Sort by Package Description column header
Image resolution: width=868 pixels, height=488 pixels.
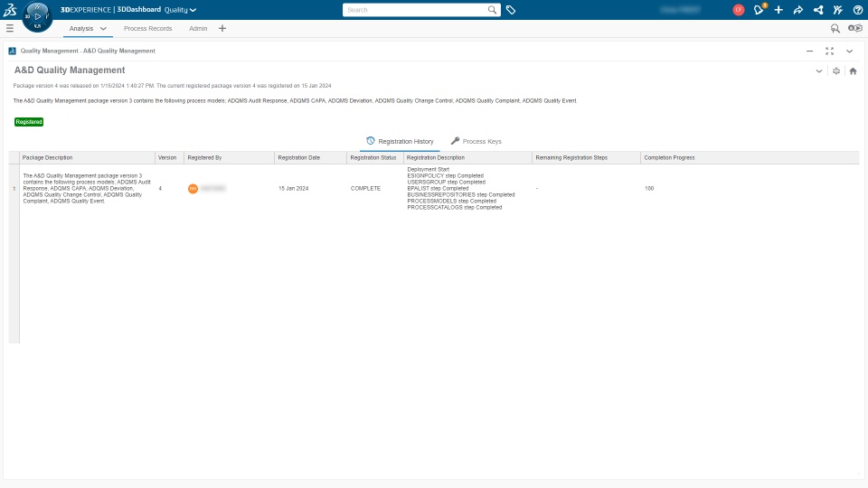[x=88, y=157]
